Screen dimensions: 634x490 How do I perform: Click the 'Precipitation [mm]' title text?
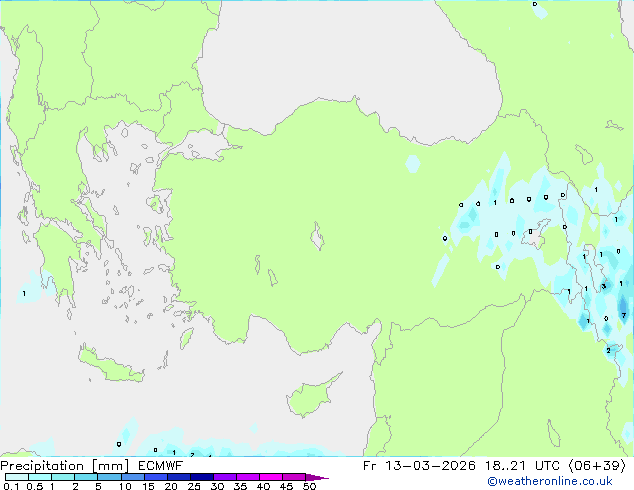pos(65,466)
